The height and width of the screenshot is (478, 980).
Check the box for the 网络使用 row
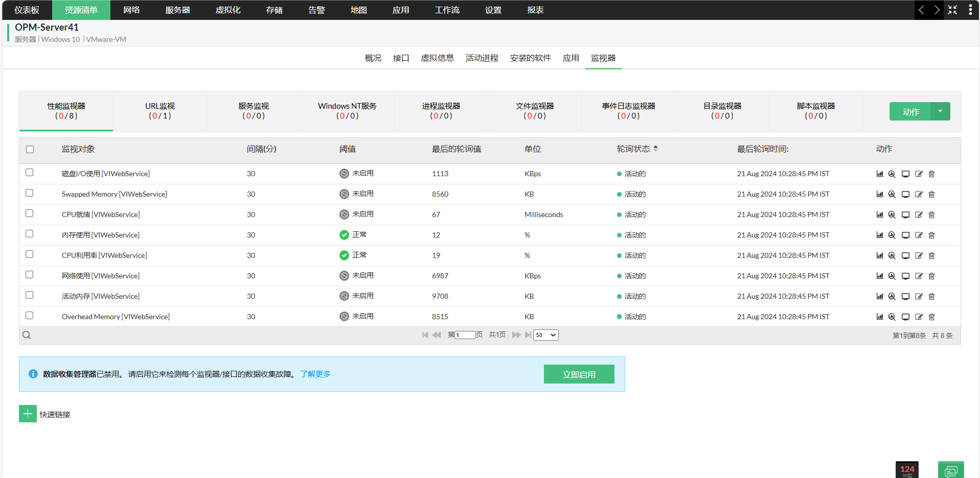[x=30, y=275]
